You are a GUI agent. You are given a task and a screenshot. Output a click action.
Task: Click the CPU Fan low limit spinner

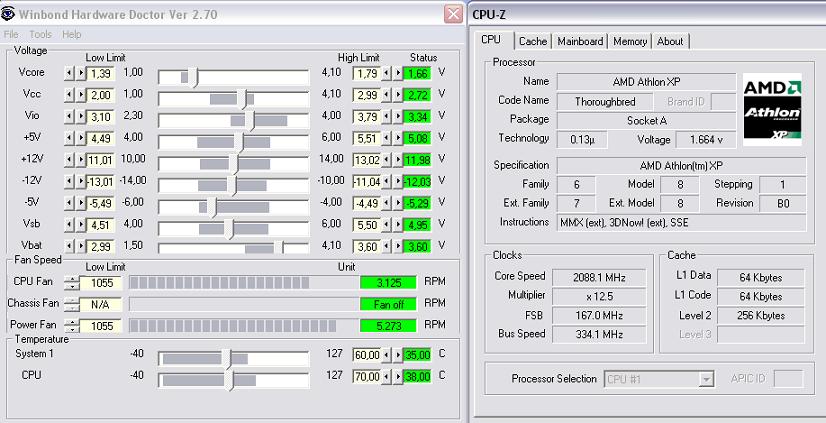click(72, 283)
